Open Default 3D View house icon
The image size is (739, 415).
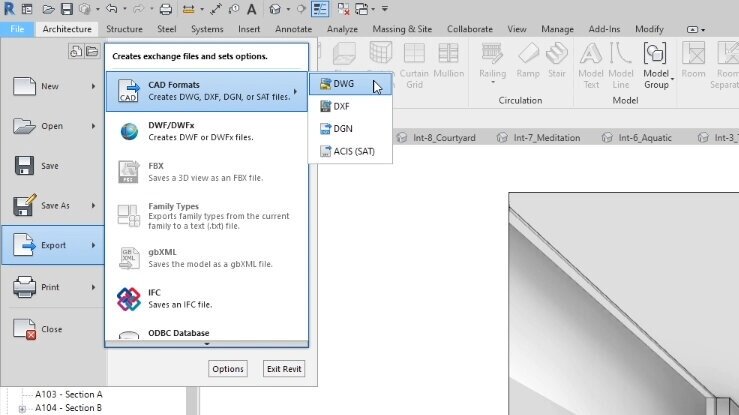(x=275, y=9)
